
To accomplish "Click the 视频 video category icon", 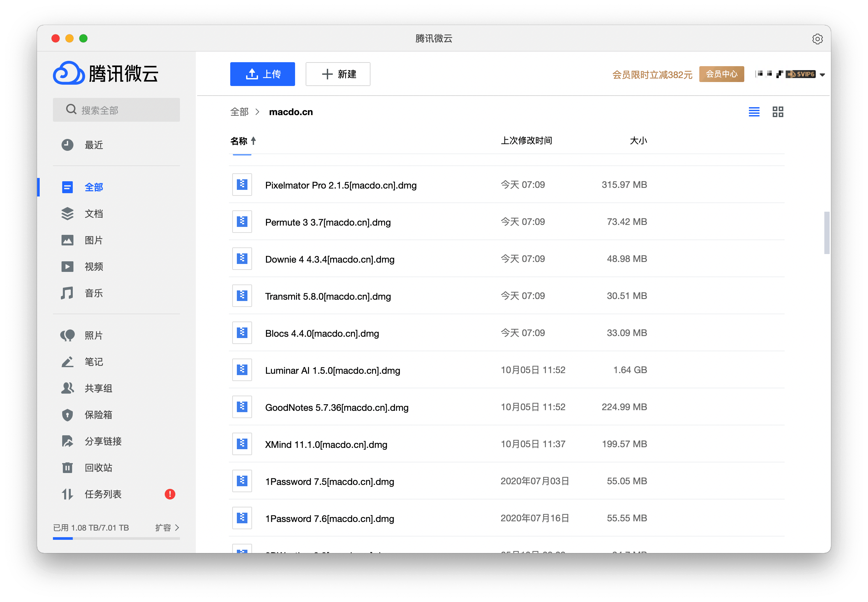I will pyautogui.click(x=67, y=266).
